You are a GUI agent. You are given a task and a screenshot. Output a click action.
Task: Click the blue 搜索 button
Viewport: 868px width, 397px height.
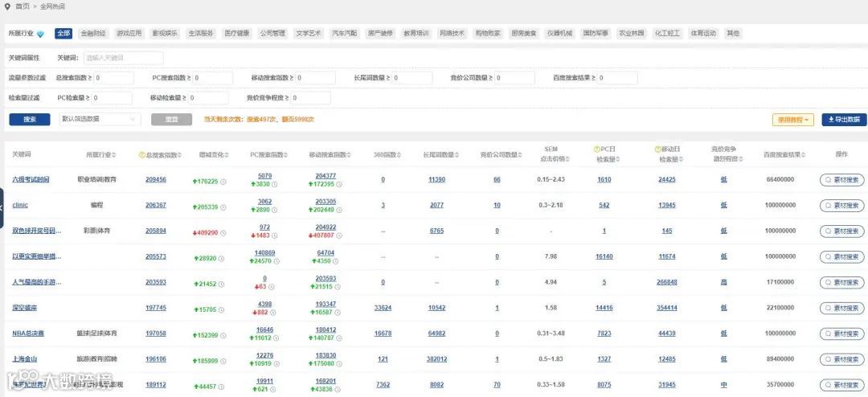tap(30, 120)
